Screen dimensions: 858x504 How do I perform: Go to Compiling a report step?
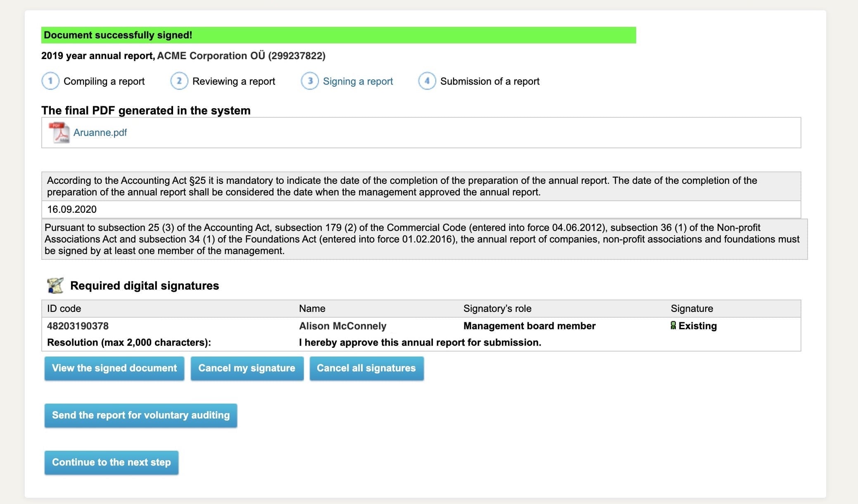[x=104, y=81]
